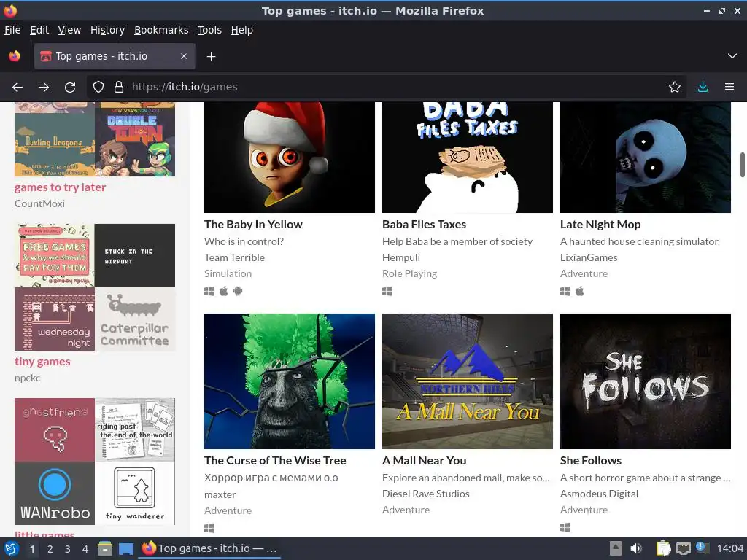Click the Android icon under The Baby In Yellow
Viewport: 747px width, 560px height.
pyautogui.click(x=238, y=291)
